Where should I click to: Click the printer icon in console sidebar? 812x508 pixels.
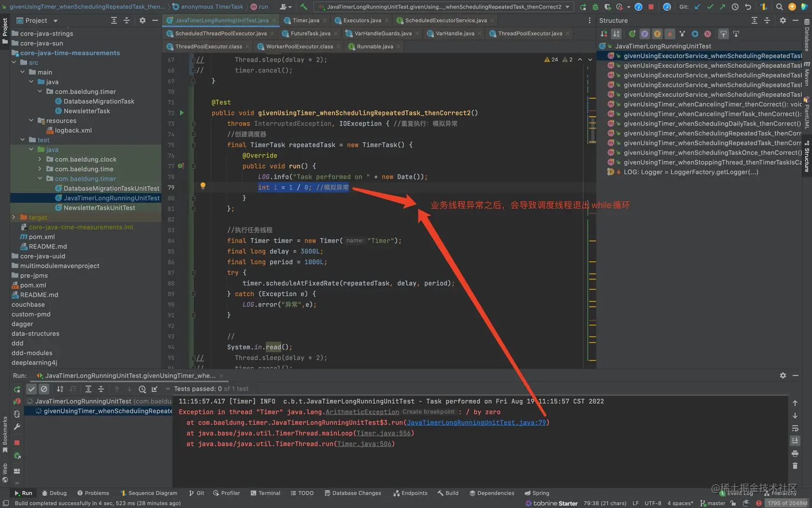point(795,453)
